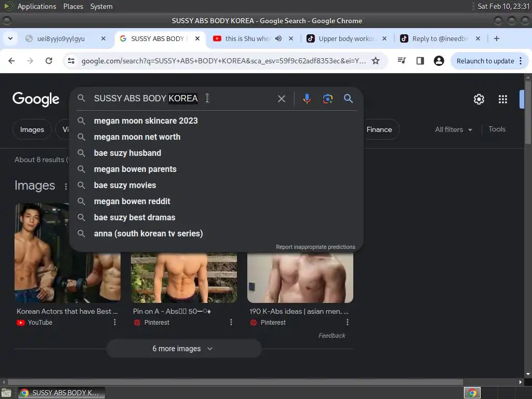
Task: Open the Pin on A - Abs thumbnail
Action: pos(184,277)
